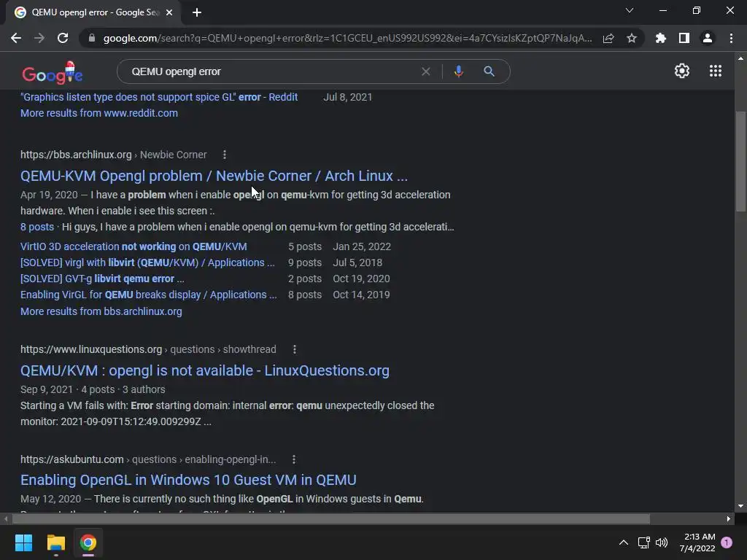Click the scroll up arrow

[x=740, y=58]
